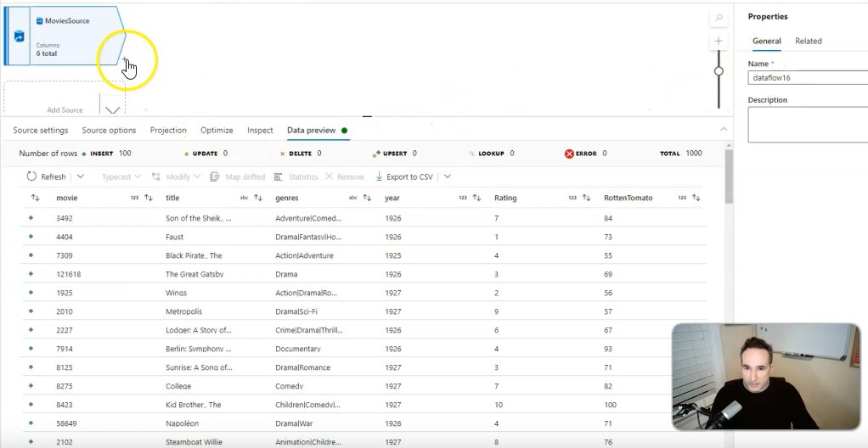Viewport: 868px width, 448px height.
Task: Click the DELETE row count indicator
Action: click(301, 154)
